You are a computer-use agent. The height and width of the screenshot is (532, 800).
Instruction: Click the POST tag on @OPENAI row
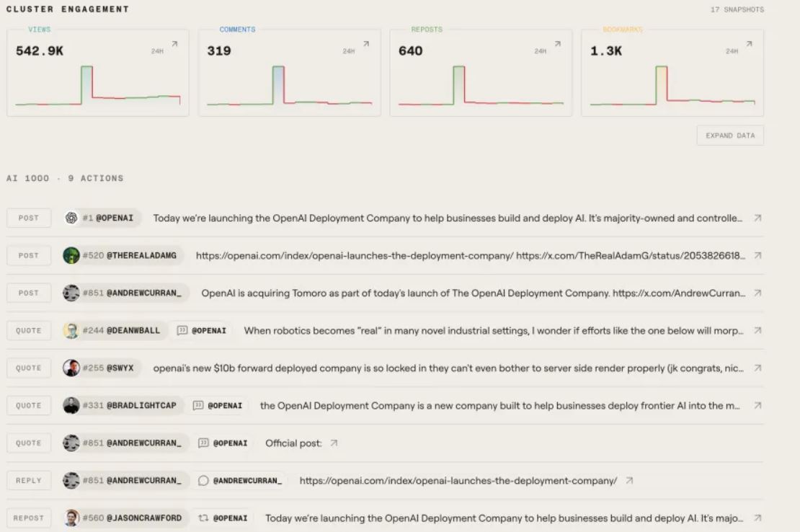point(29,218)
